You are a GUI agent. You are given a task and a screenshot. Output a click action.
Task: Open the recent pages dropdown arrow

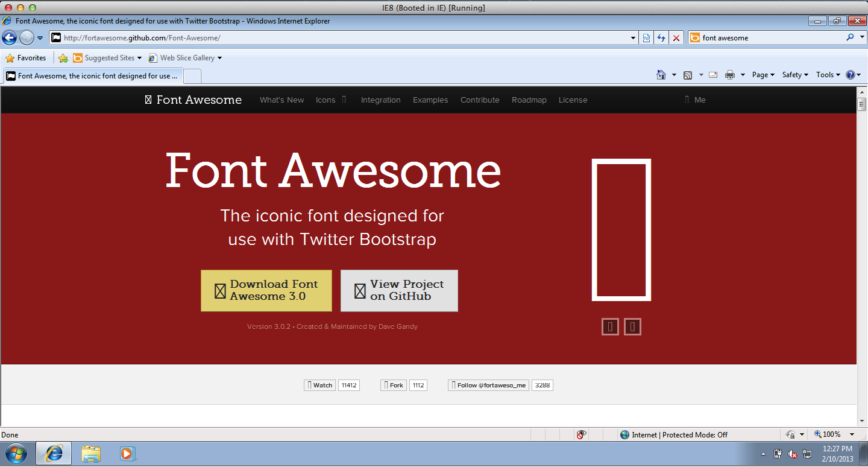40,37
